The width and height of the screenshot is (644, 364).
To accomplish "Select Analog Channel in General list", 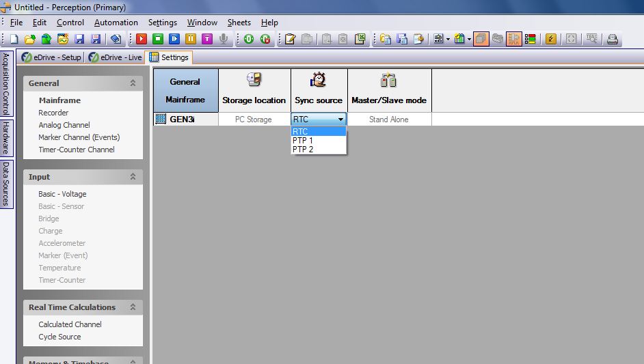I will 64,125.
